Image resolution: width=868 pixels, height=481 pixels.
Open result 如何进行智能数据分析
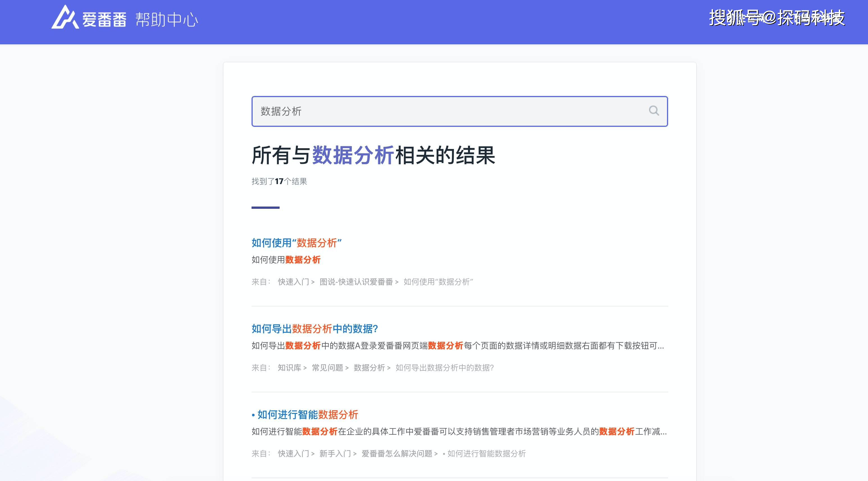(x=305, y=415)
